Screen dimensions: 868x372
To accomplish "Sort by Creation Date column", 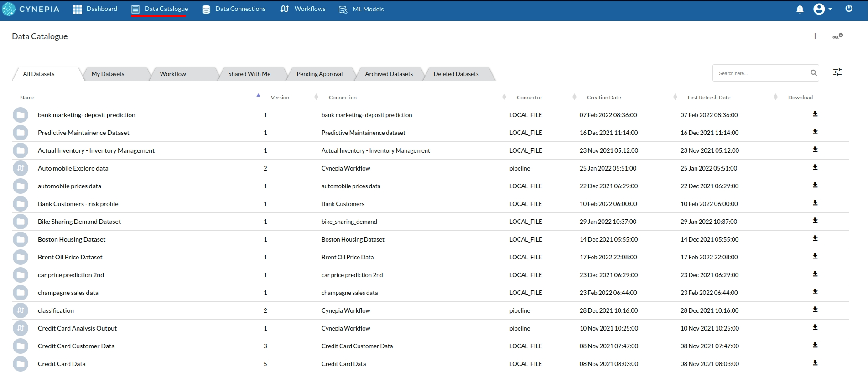I will [675, 97].
